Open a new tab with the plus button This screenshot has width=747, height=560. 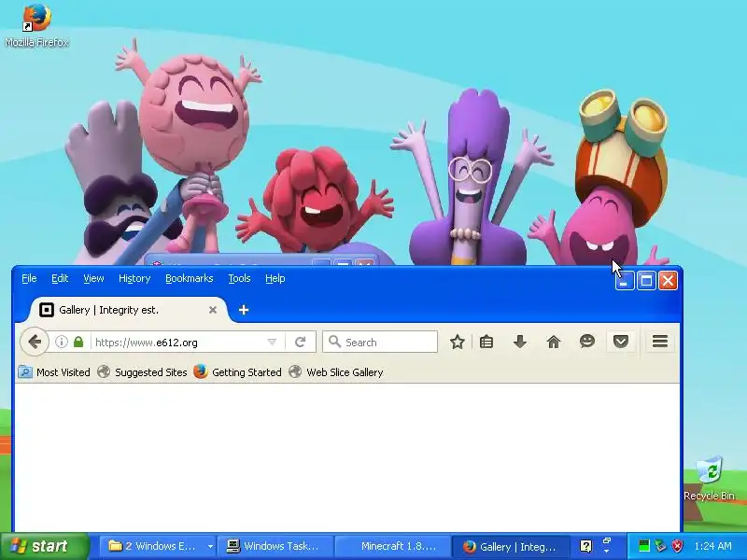(244, 310)
